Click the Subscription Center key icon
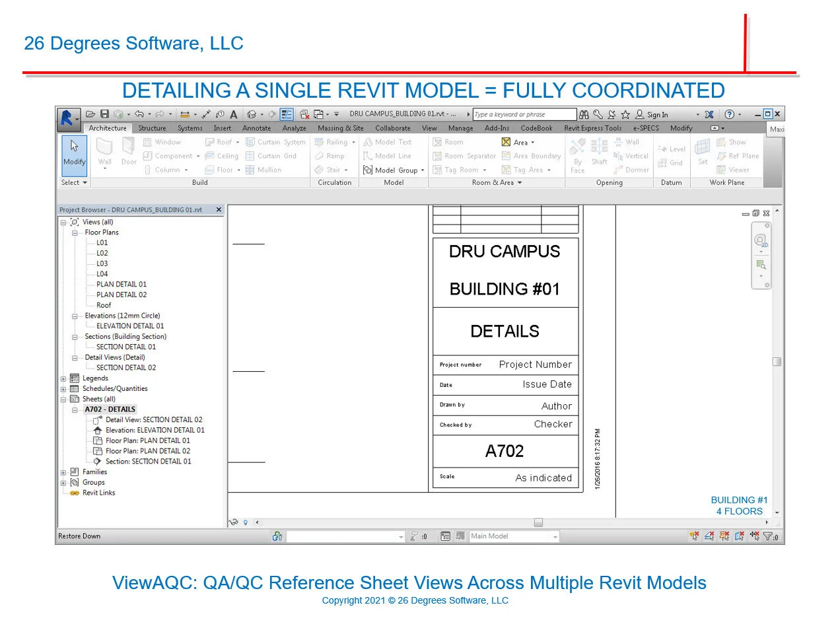Viewport: 840px width, 630px height. [x=598, y=114]
